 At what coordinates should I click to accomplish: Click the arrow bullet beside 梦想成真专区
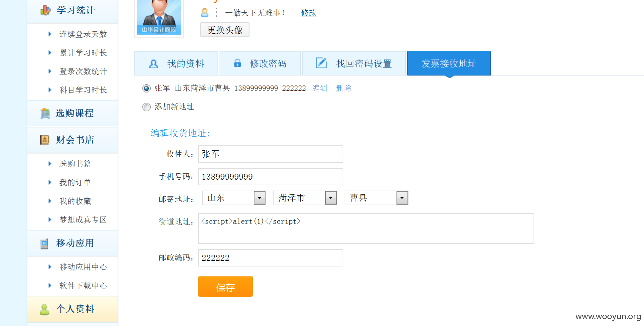coord(50,220)
